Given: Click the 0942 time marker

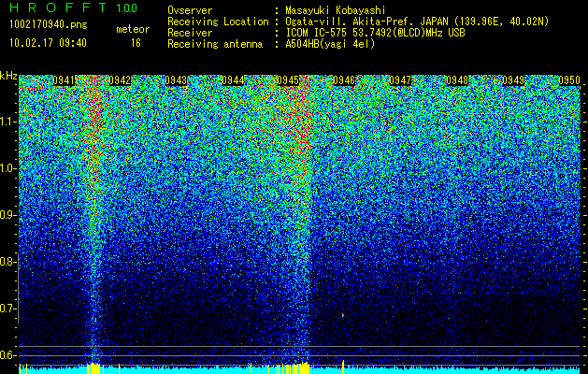Looking at the screenshot, I should 120,80.
